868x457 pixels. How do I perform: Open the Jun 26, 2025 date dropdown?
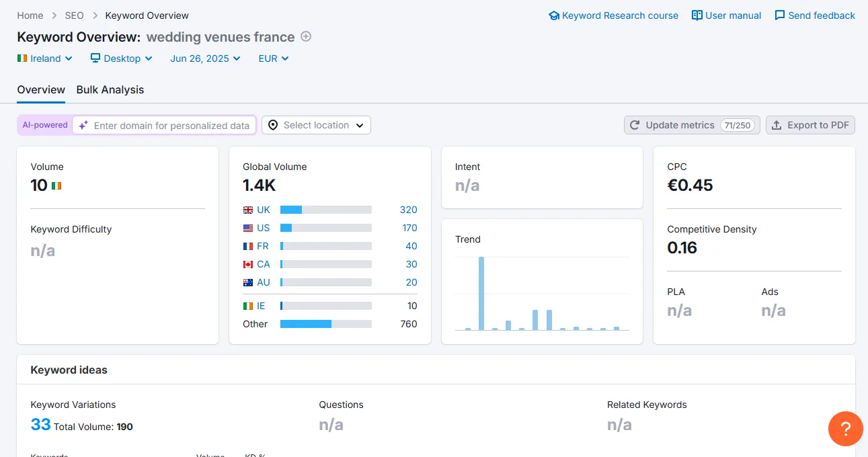205,58
